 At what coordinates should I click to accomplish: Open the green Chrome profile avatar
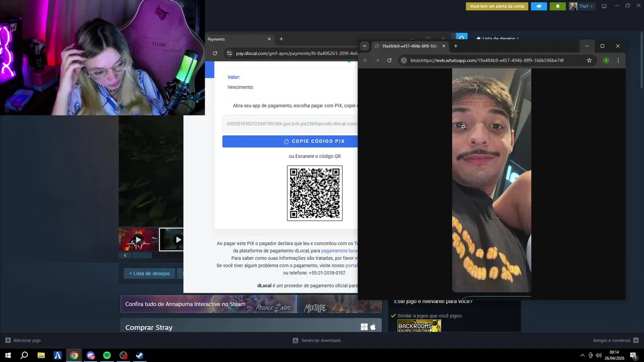tap(606, 60)
